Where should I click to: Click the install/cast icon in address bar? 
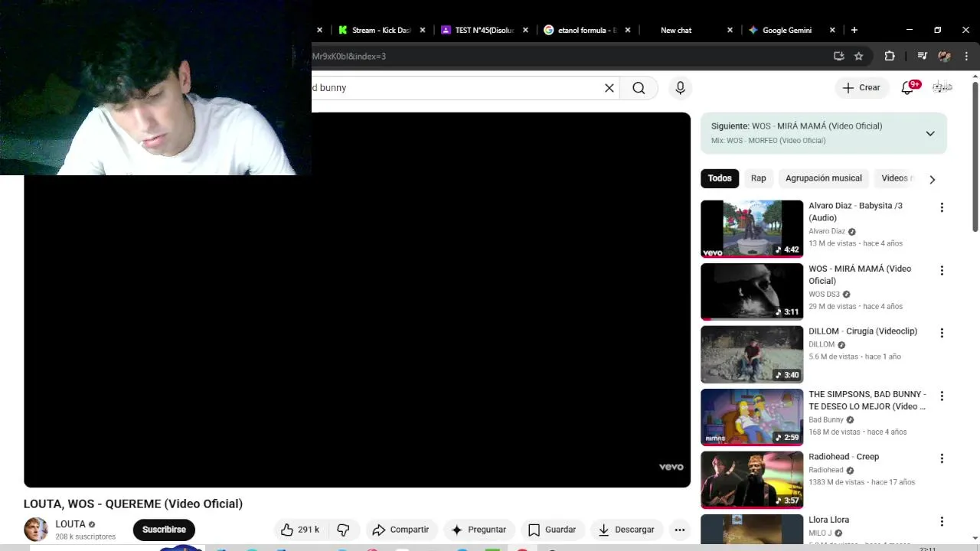tap(839, 56)
